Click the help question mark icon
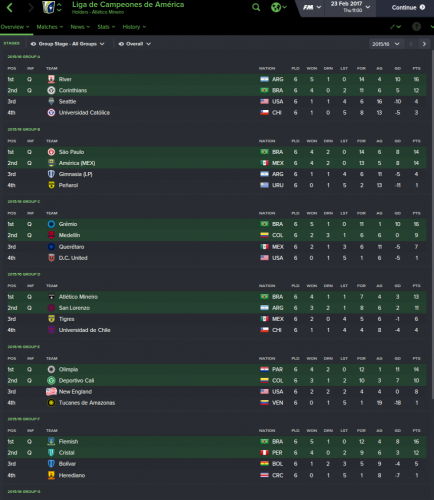Image resolution: width=434 pixels, height=500 pixels. (416, 27)
